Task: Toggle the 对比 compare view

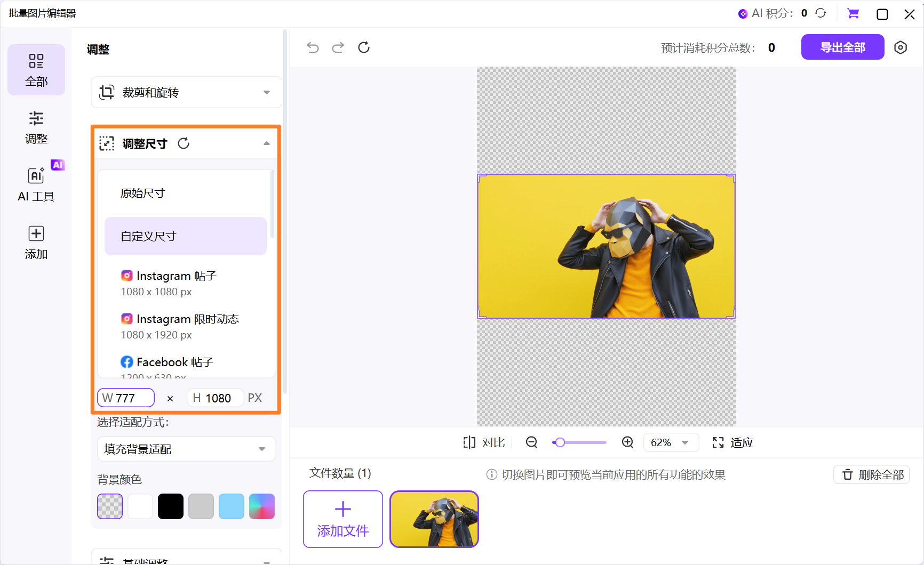Action: point(484,442)
